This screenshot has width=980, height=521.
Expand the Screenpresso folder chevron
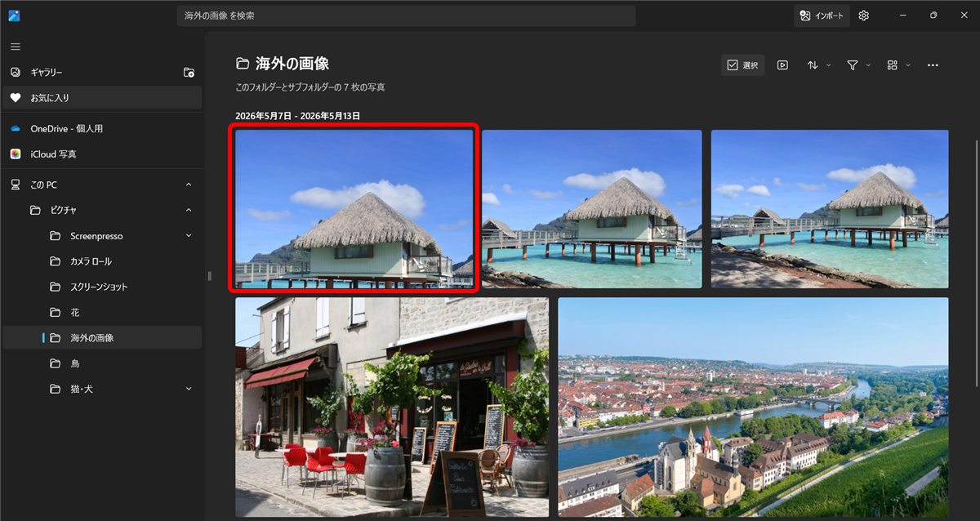click(189, 235)
